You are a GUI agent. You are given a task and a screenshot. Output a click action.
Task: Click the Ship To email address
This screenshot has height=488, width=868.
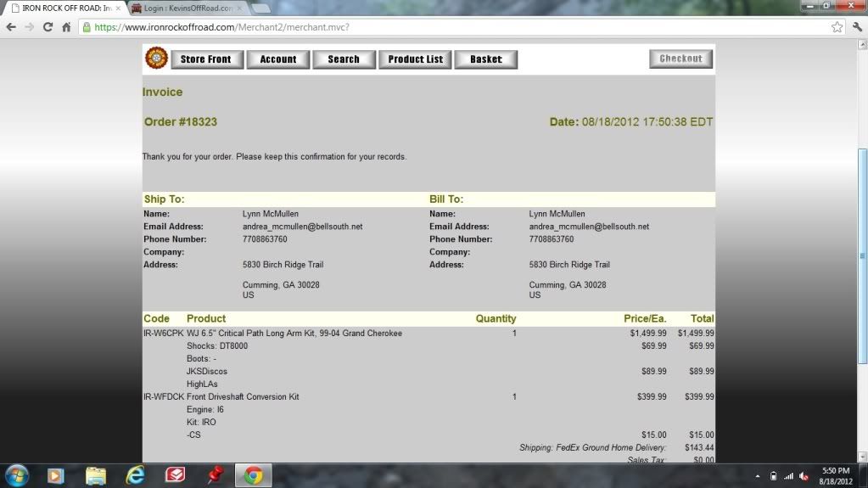302,227
